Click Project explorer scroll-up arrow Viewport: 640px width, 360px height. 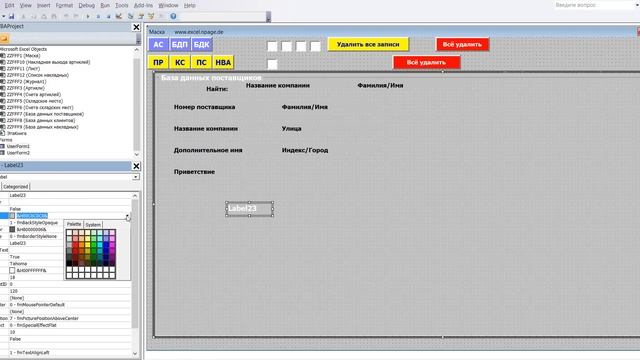coord(136,49)
